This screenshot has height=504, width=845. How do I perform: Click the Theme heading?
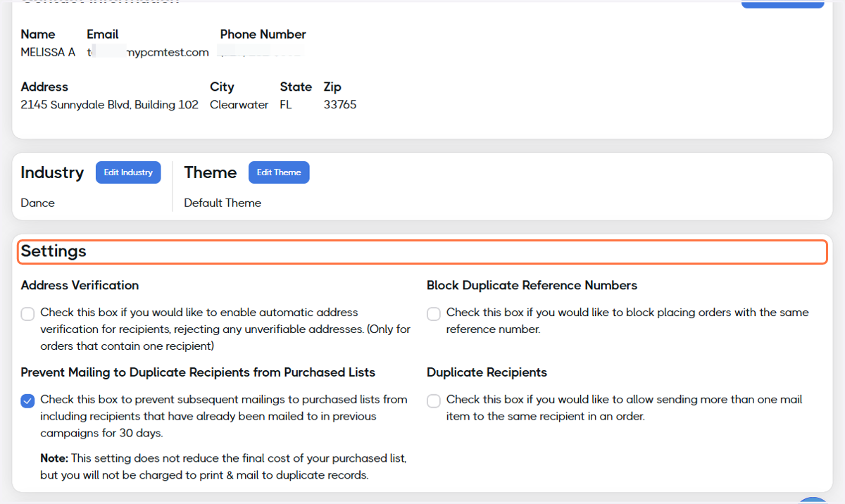(211, 172)
